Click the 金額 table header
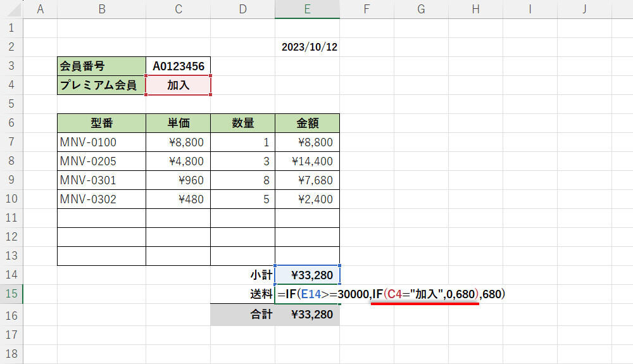The height and width of the screenshot is (364, 633). click(307, 123)
